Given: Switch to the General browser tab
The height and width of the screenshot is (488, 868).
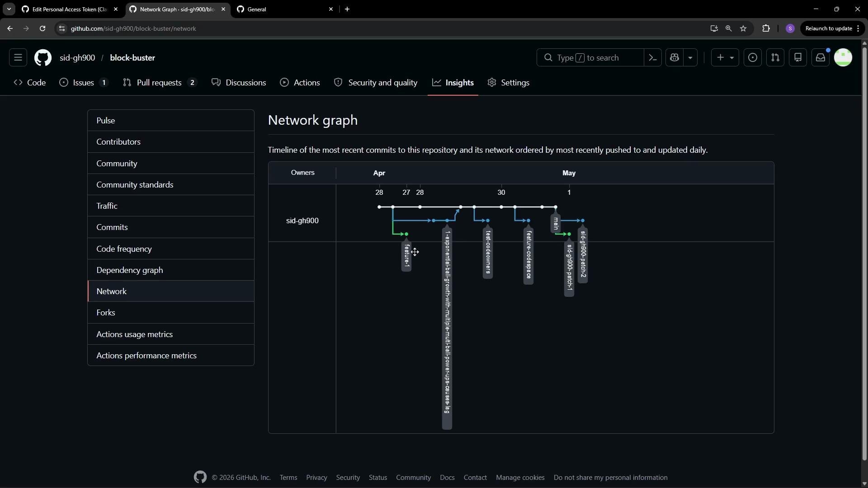Looking at the screenshot, I should coord(285,9).
